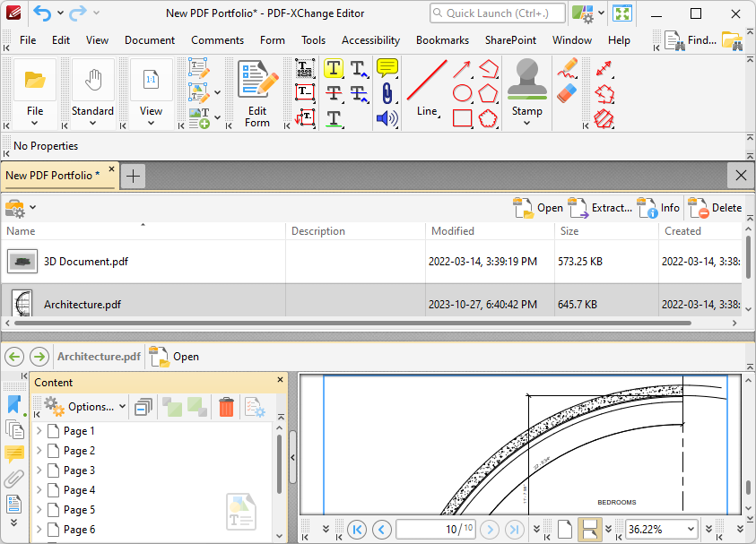Expand Page 3 in Content tree
Image resolution: width=756 pixels, height=544 pixels.
click(39, 471)
